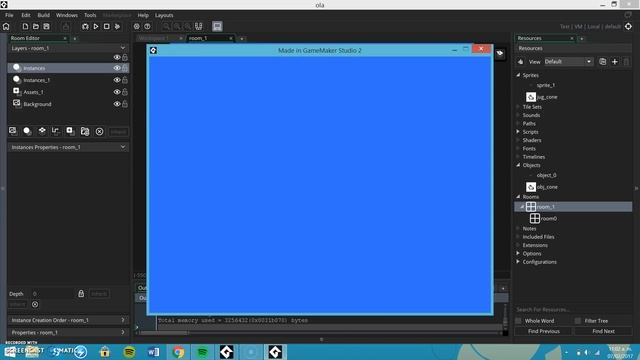Lock the Instances_1 layer
Screen dimensions: 640x360
click(x=125, y=80)
